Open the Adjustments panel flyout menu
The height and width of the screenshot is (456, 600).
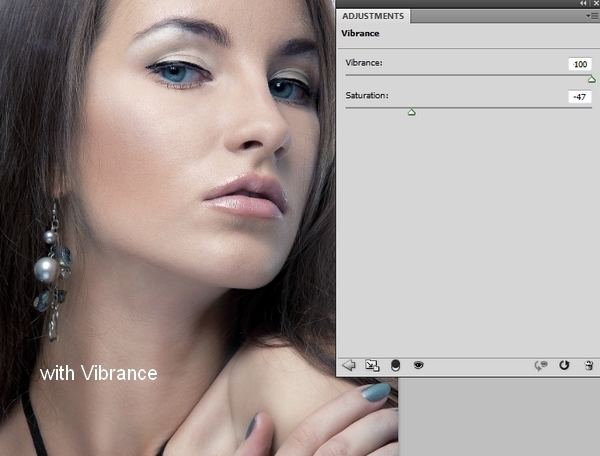click(x=591, y=16)
